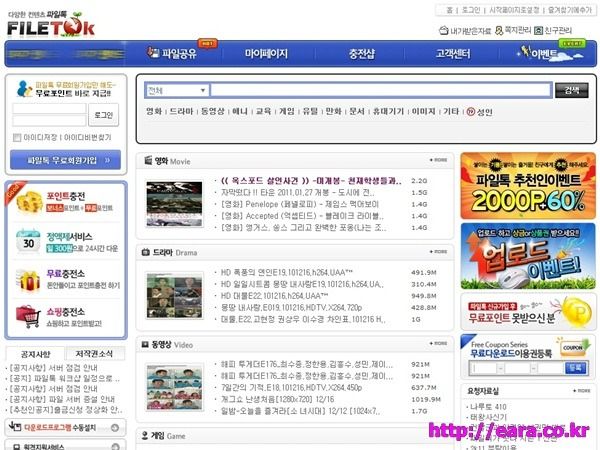Open '7일간의 기적.E18' video entry
600x450 pixels.
click(x=291, y=388)
